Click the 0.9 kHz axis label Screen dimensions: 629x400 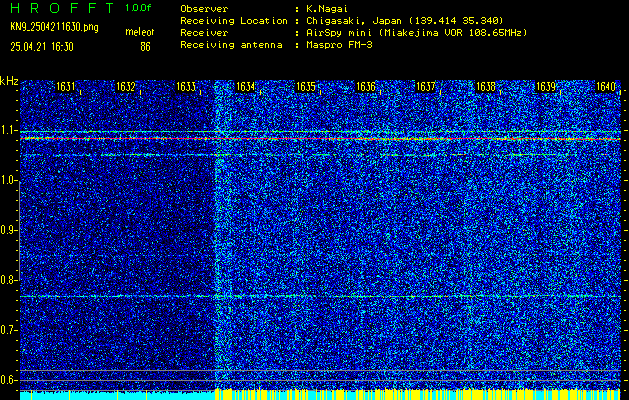coord(8,230)
